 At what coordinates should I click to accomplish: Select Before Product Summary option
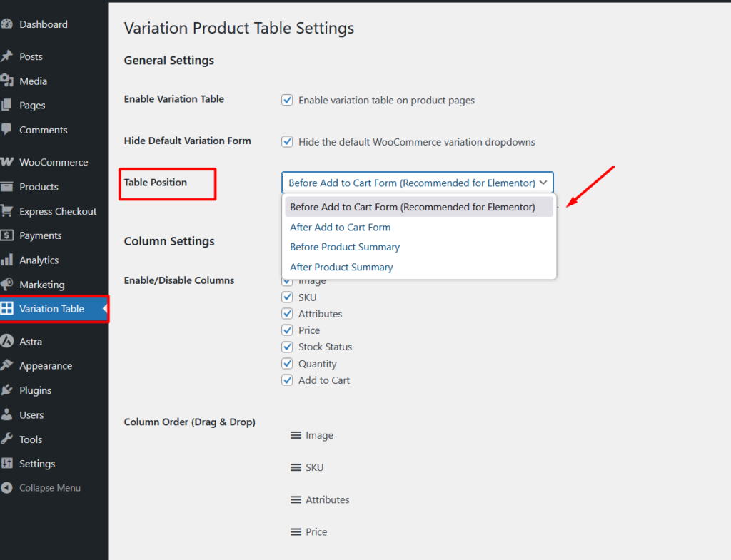tap(345, 247)
